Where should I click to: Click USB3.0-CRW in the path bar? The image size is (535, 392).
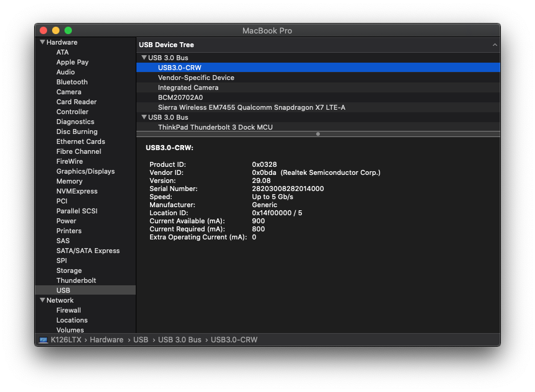click(x=234, y=340)
